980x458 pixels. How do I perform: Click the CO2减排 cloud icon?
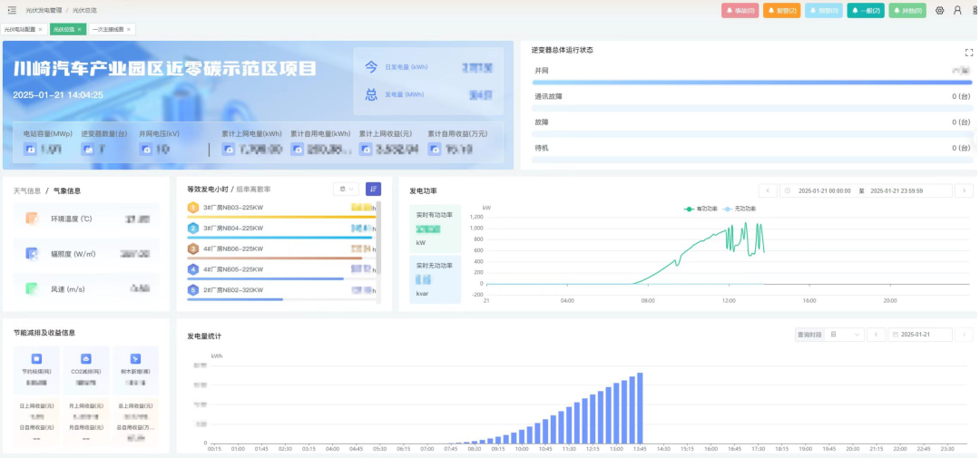click(x=86, y=358)
